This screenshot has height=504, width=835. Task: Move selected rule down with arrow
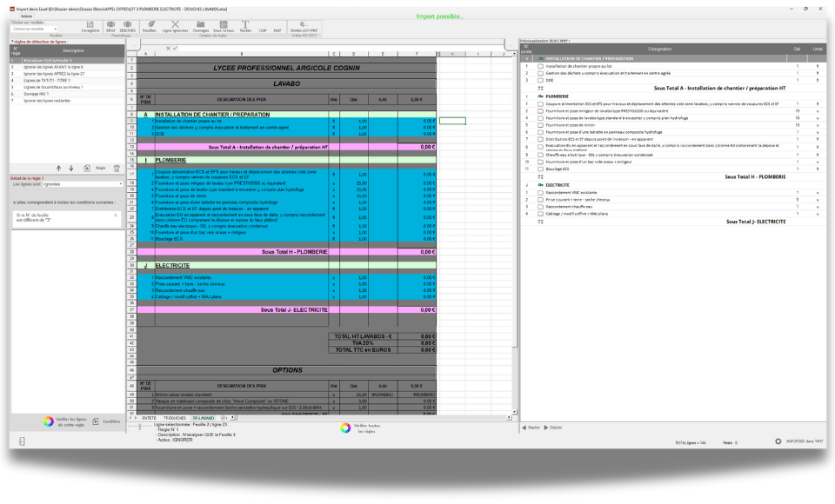(x=71, y=169)
